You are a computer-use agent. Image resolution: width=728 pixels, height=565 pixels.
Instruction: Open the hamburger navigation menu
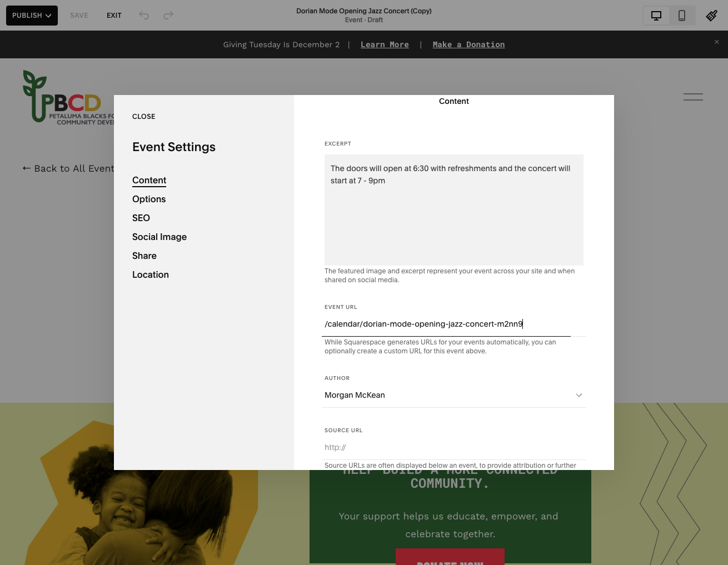[693, 97]
